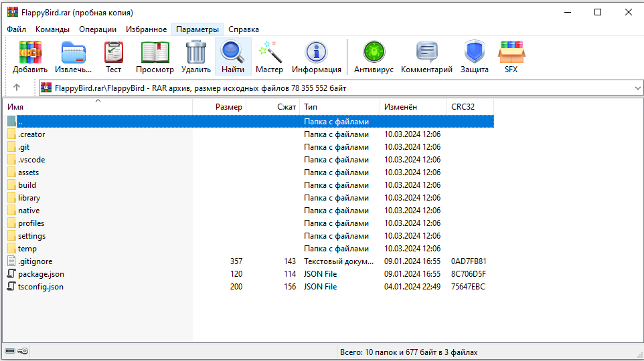Select the assets folder
644x361 pixels.
click(x=28, y=172)
